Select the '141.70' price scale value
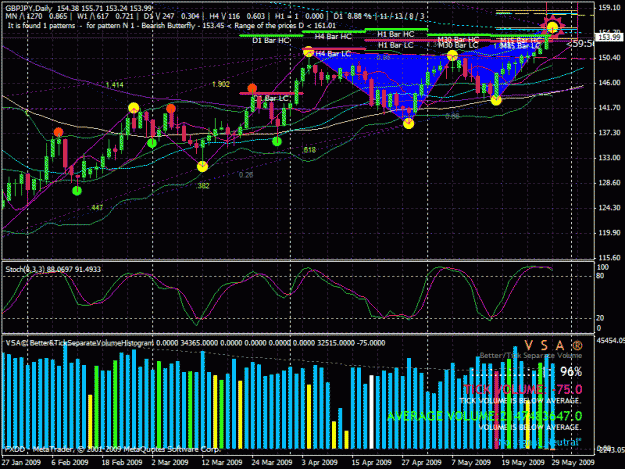 tap(609, 108)
